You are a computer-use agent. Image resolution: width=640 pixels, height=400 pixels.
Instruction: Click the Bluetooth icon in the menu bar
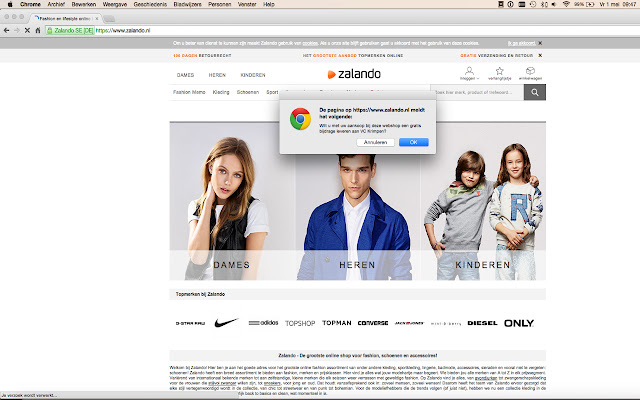[x=544, y=4]
